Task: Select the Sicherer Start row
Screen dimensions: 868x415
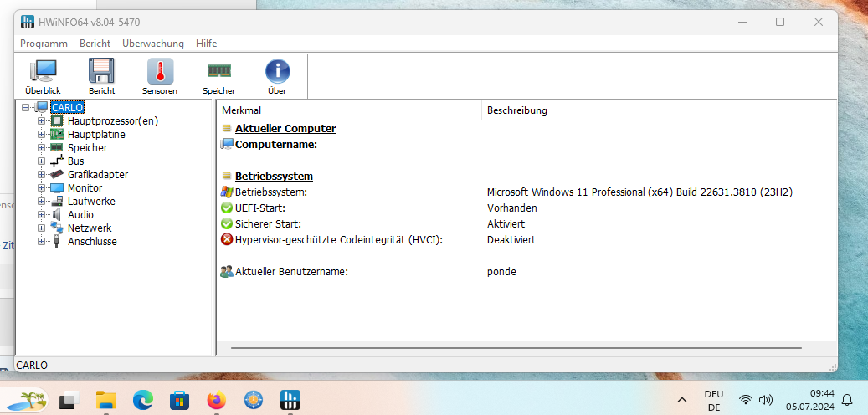Action: (x=526, y=224)
